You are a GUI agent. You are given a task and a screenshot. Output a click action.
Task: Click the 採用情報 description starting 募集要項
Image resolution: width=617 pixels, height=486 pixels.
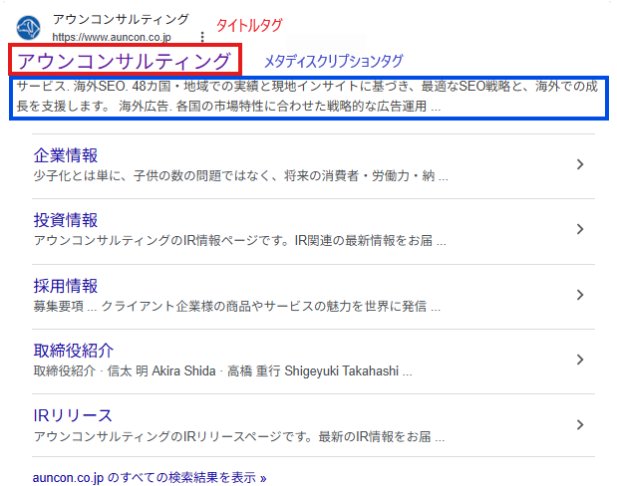pos(237,306)
